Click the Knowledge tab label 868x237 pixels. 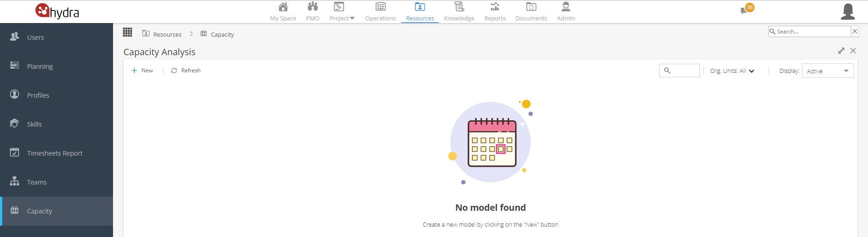459,19
